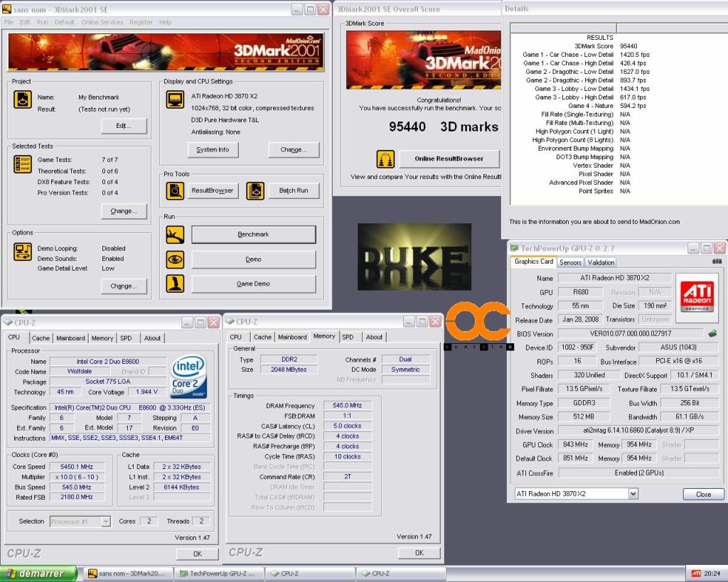Image resolution: width=728 pixels, height=582 pixels.
Task: Click the Core Speed 5450.1 MHz value
Action: 77,467
